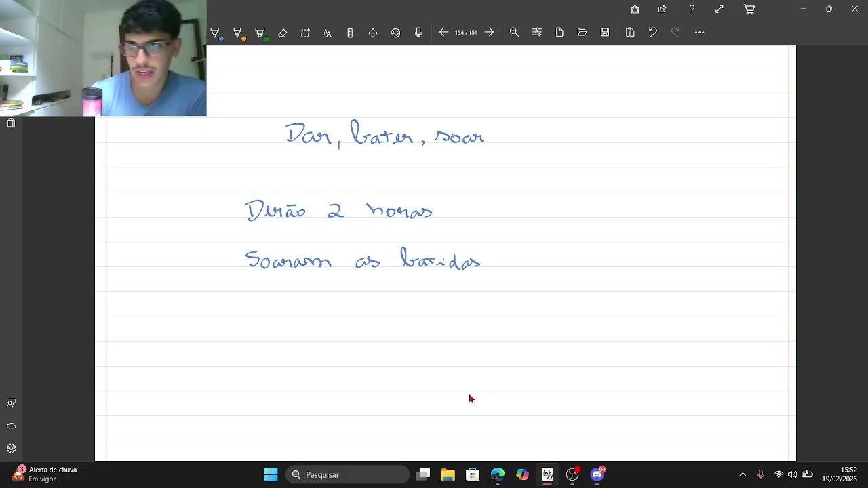The width and height of the screenshot is (868, 488).
Task: Open the Windows Start menu
Action: [271, 474]
